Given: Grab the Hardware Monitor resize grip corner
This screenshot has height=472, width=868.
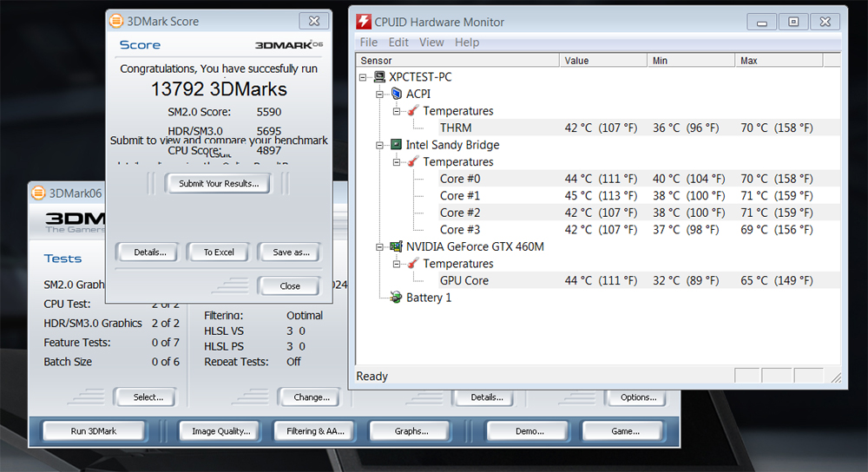Looking at the screenshot, I should click(836, 377).
